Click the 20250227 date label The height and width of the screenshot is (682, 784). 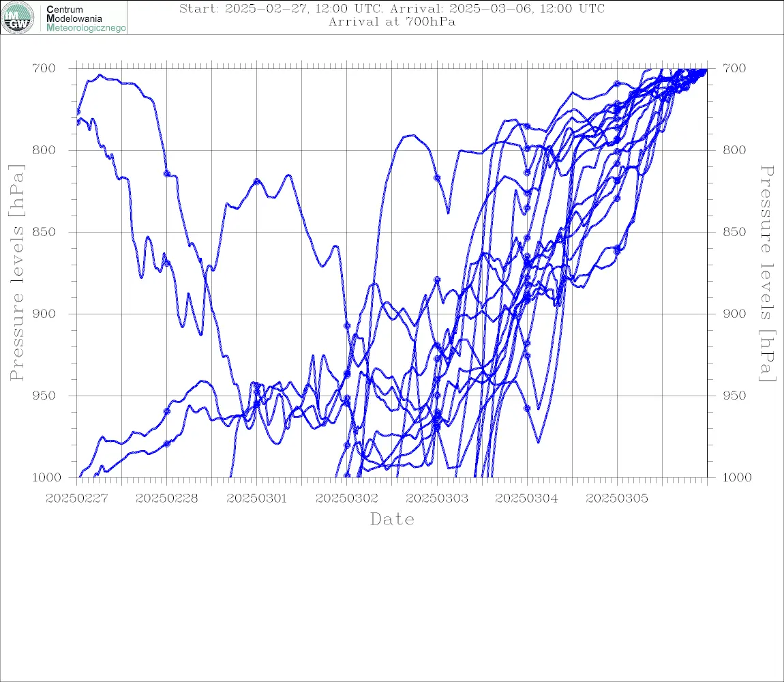tap(77, 499)
